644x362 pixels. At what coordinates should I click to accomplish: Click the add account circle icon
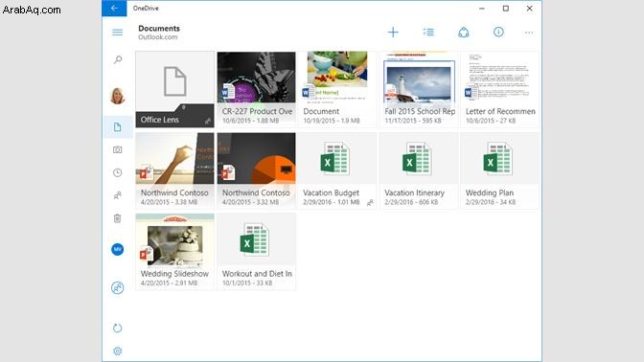tap(118, 287)
